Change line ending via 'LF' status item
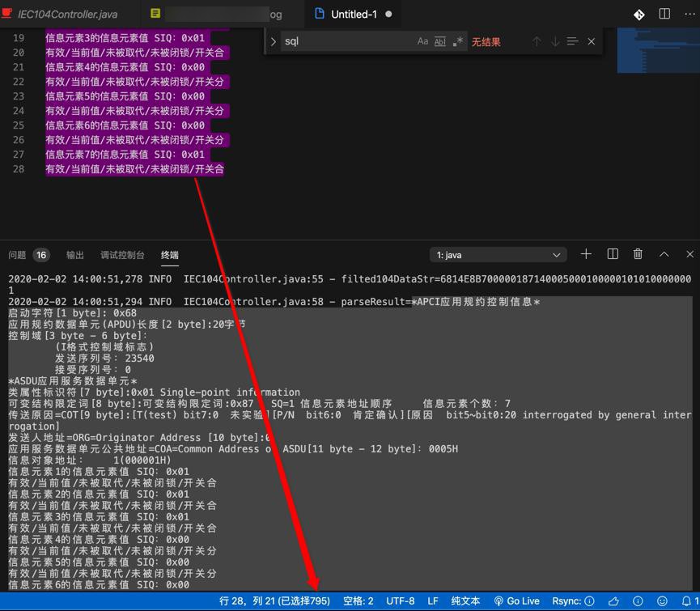This screenshot has height=611, width=700. pyautogui.click(x=433, y=601)
